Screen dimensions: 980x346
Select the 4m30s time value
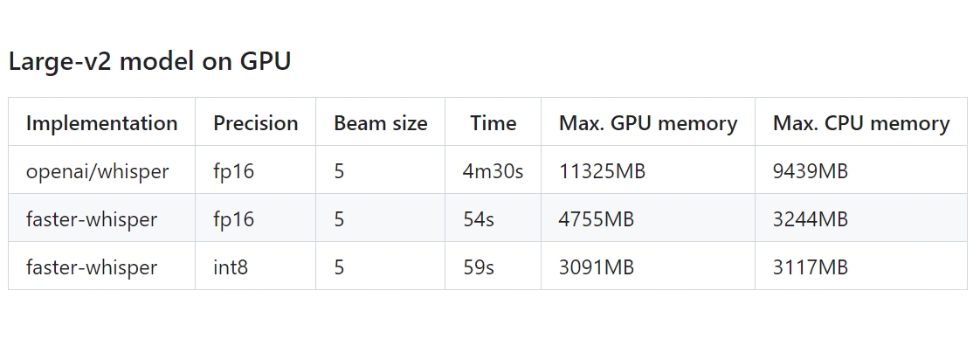coord(493,170)
